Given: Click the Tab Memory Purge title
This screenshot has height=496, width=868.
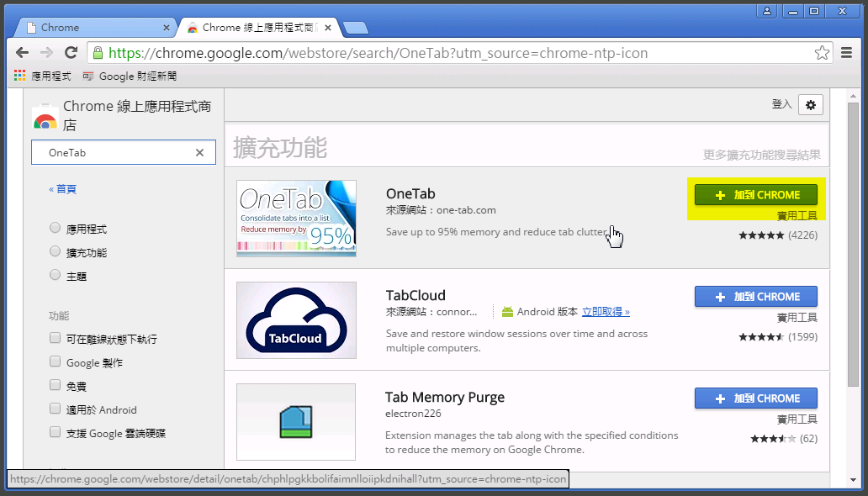Looking at the screenshot, I should click(445, 398).
